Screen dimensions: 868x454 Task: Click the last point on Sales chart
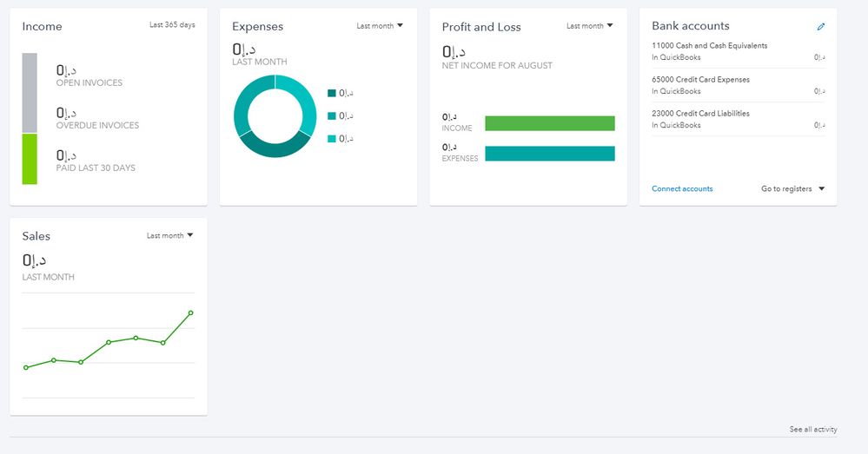coord(190,313)
